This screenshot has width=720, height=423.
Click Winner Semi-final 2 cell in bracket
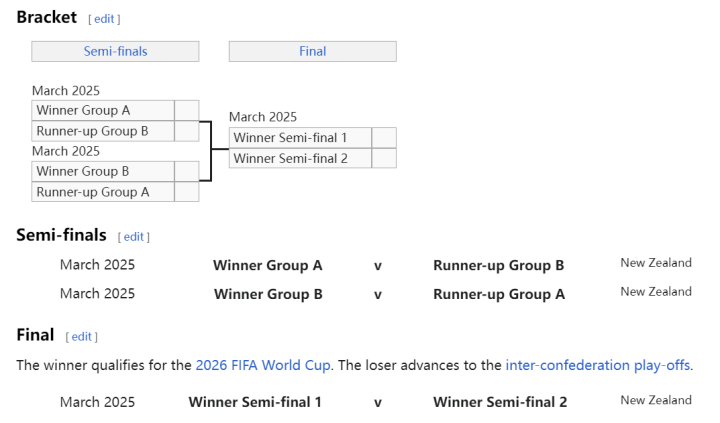(x=300, y=158)
